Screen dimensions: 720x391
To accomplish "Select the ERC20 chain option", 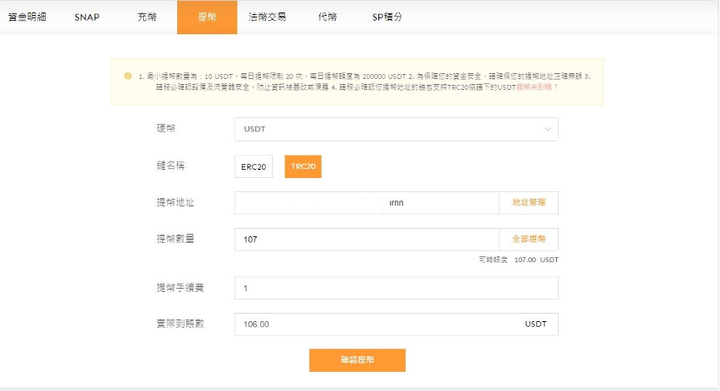I will (253, 167).
